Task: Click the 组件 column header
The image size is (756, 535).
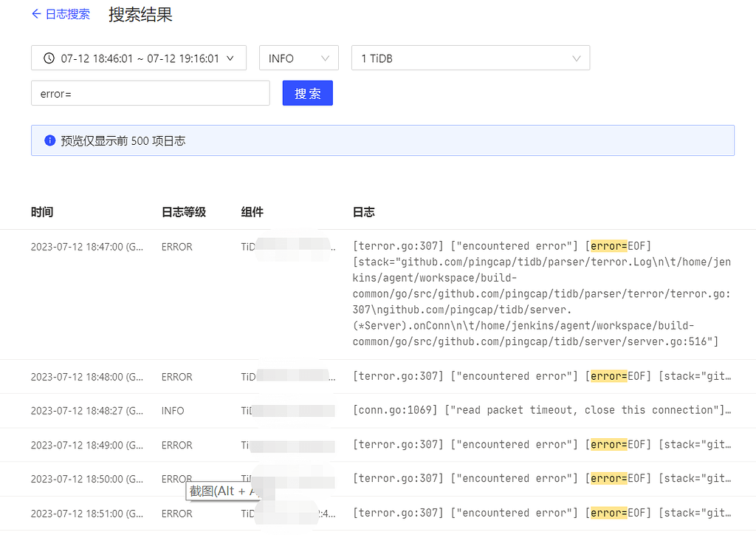Action: click(x=252, y=212)
